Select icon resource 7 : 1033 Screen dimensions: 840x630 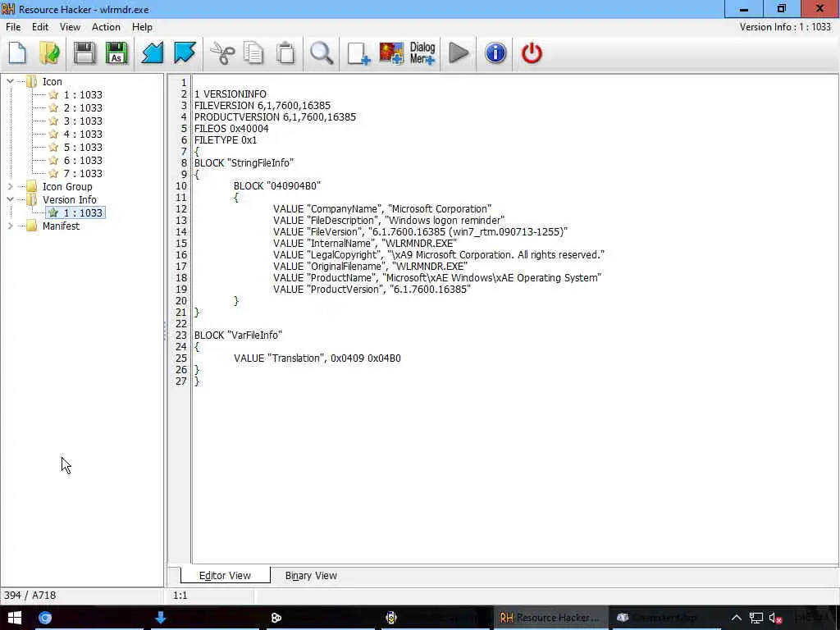point(83,174)
